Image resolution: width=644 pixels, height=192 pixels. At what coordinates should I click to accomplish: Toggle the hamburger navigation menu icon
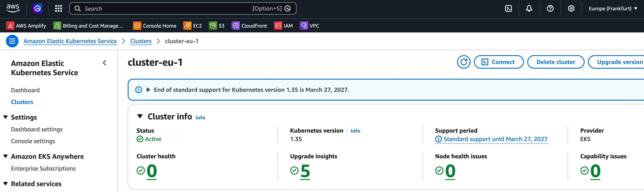[x=12, y=41]
